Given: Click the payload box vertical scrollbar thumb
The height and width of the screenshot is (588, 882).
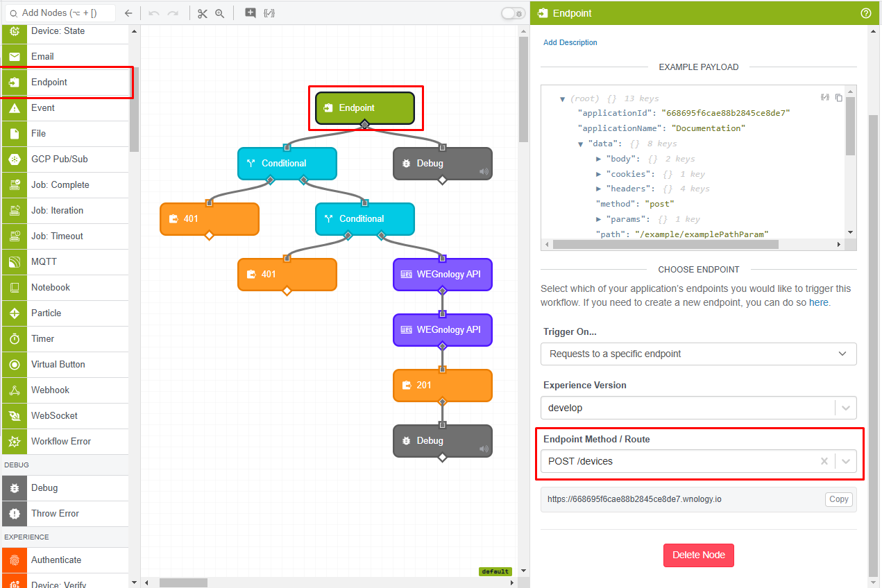Looking at the screenshot, I should 850,126.
